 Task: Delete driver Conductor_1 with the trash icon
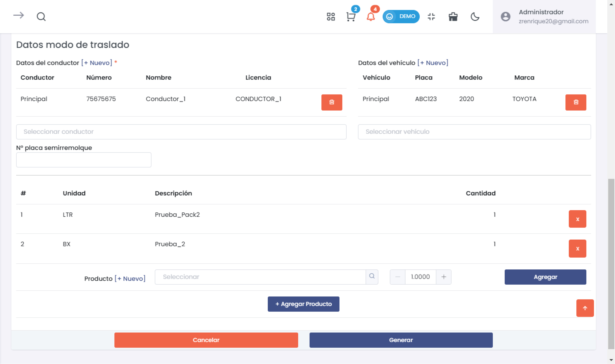click(x=331, y=102)
